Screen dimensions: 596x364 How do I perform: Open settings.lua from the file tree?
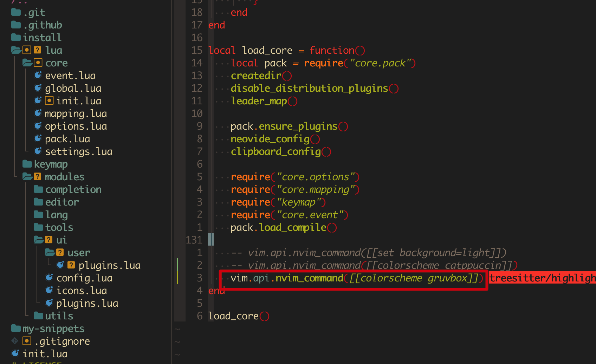pyautogui.click(x=79, y=151)
